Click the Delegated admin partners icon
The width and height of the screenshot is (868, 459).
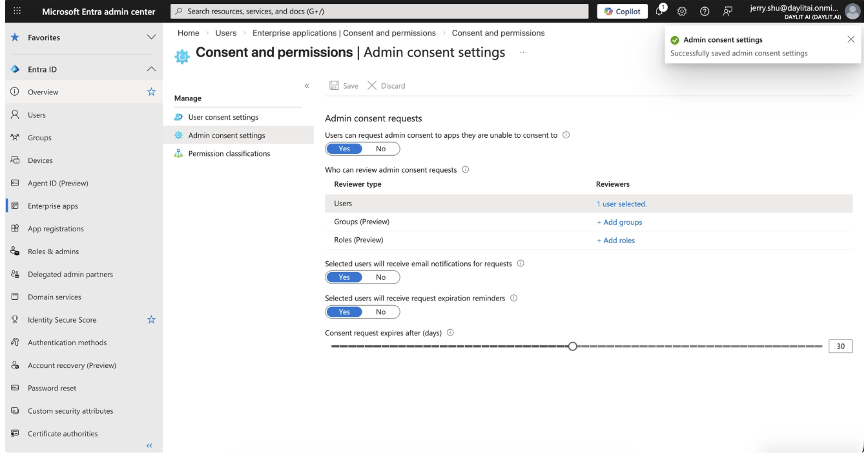[x=14, y=274]
